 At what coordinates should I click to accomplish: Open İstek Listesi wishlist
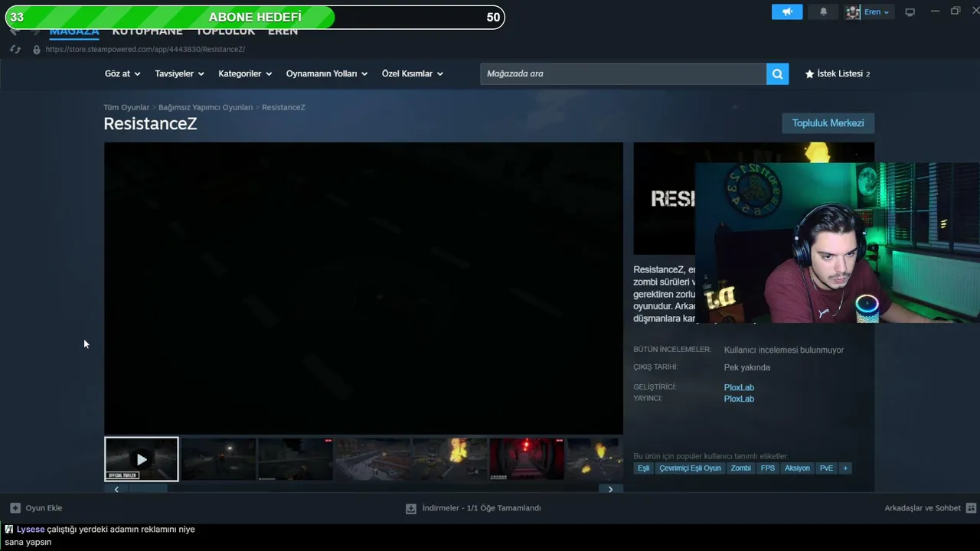pyautogui.click(x=838, y=73)
